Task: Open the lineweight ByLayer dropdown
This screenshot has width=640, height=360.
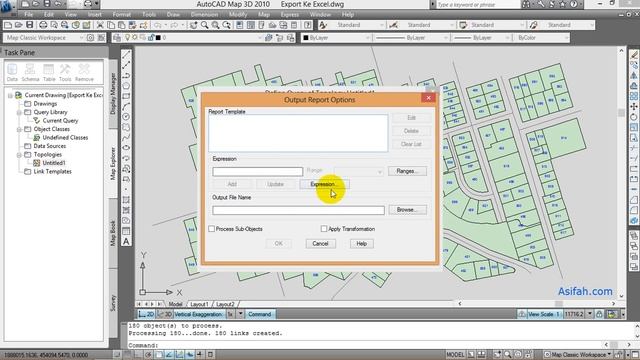Action: coord(481,38)
